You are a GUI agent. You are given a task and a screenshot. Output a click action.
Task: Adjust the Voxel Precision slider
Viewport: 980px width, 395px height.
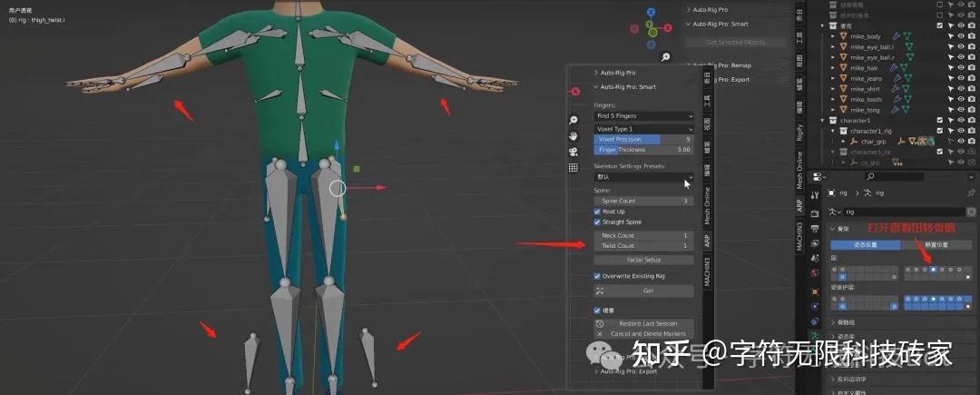tap(643, 139)
